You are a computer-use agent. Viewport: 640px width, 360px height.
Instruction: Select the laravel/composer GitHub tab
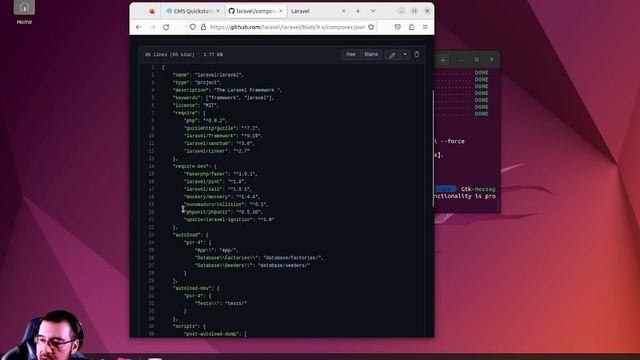[256, 11]
